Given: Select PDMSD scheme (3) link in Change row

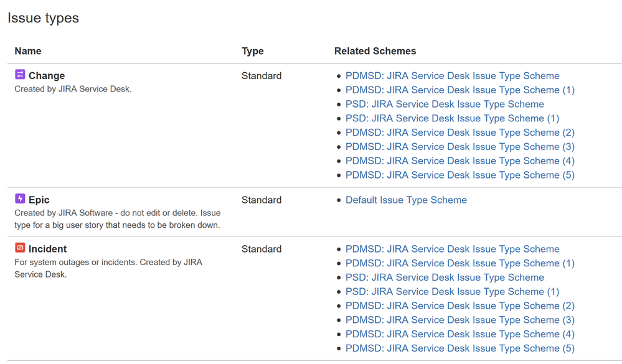Looking at the screenshot, I should coord(459,147).
